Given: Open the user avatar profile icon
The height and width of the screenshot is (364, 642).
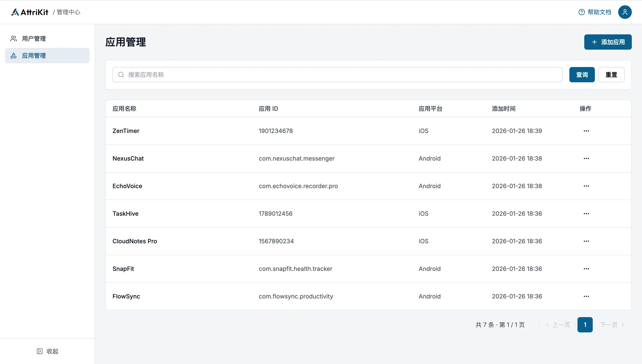Looking at the screenshot, I should click(625, 12).
